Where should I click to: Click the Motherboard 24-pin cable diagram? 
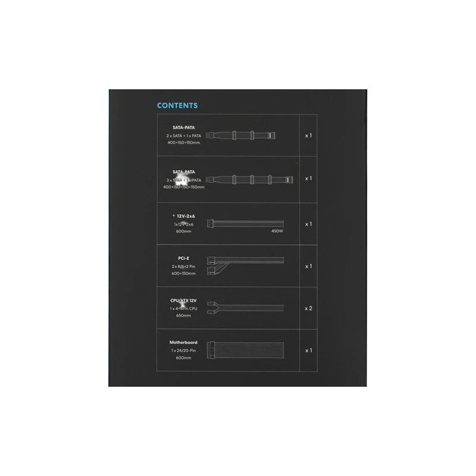point(245,350)
